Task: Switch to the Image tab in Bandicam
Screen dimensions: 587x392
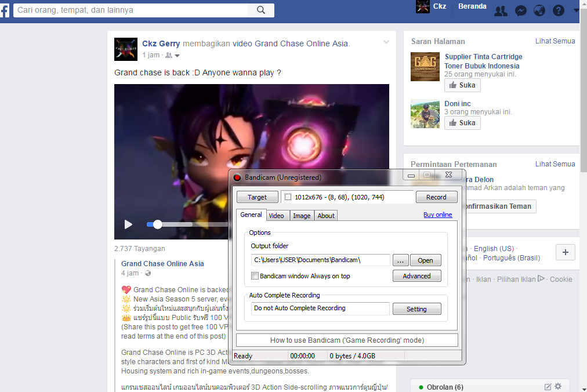Action: 302,216
